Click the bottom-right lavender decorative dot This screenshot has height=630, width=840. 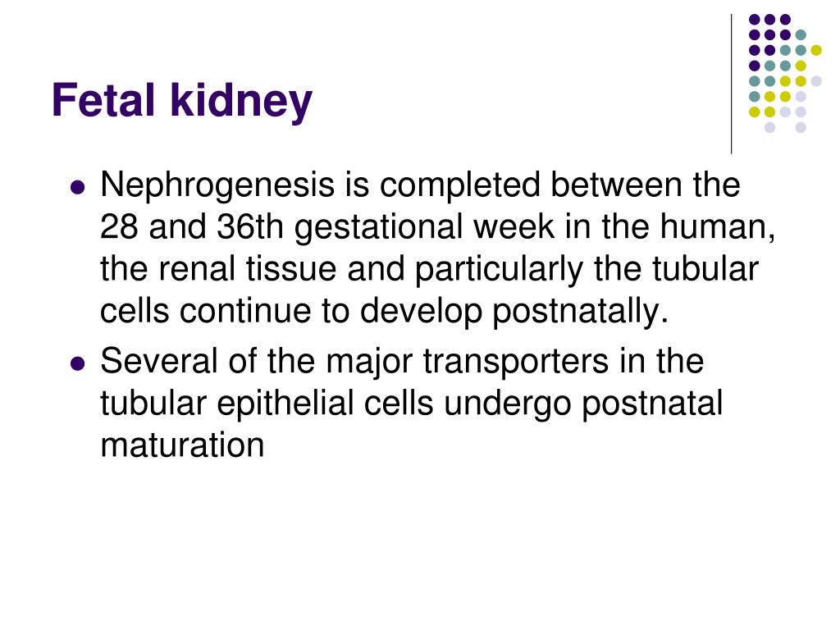[801, 127]
